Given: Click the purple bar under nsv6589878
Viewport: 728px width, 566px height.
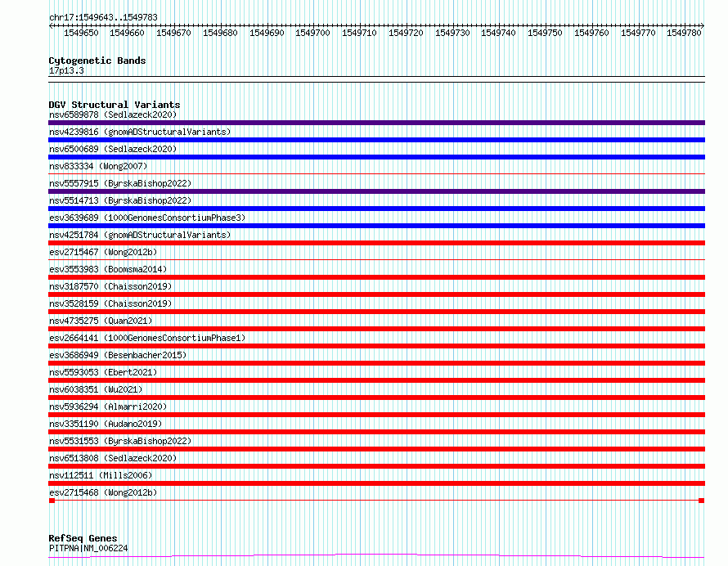Looking at the screenshot, I should (376, 123).
